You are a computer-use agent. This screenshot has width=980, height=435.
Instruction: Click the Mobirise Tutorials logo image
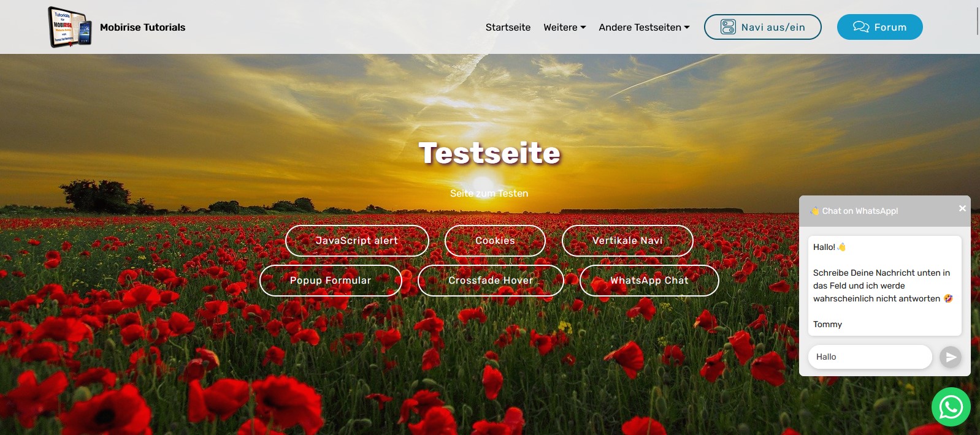(x=70, y=27)
